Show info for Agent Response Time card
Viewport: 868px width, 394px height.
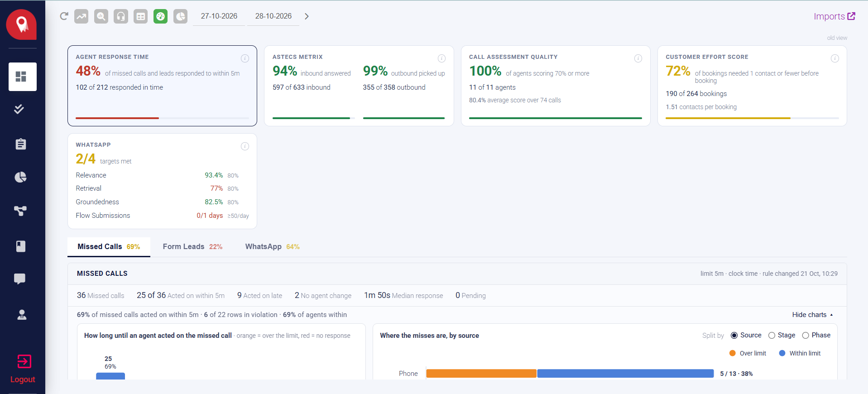pos(245,58)
